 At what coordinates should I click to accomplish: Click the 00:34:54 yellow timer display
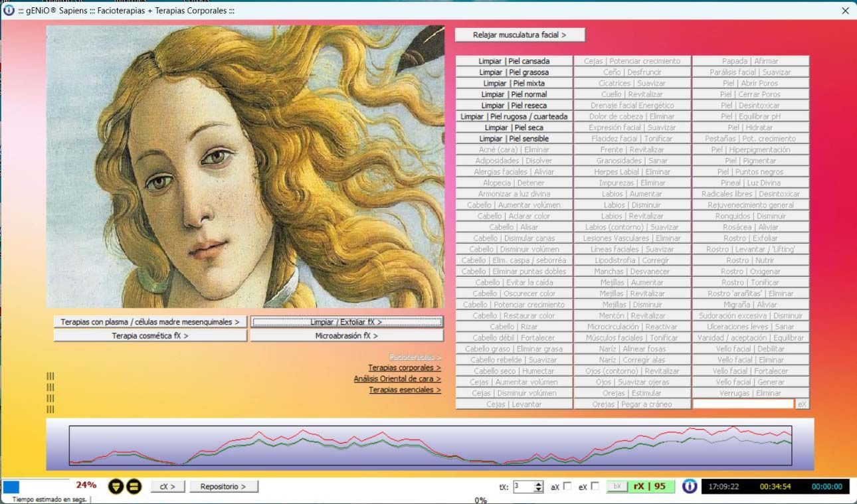click(x=775, y=487)
